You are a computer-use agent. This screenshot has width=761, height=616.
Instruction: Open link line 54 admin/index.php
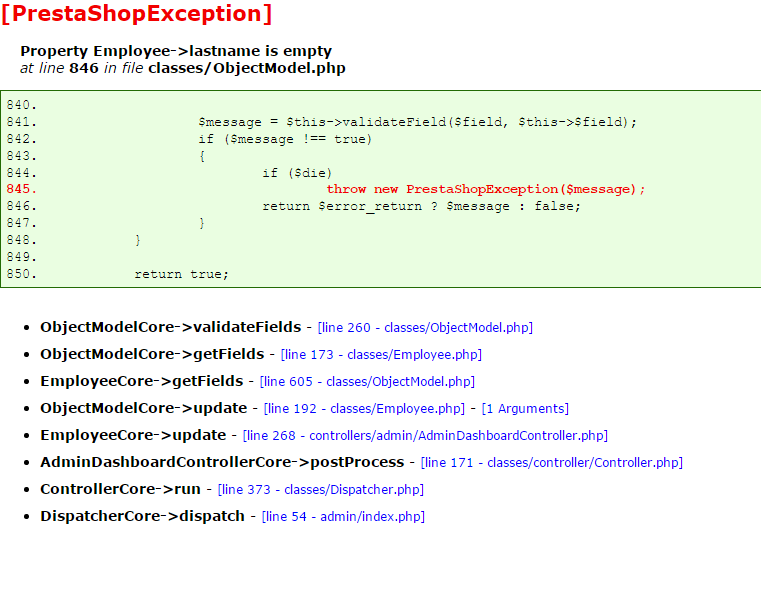click(343, 516)
